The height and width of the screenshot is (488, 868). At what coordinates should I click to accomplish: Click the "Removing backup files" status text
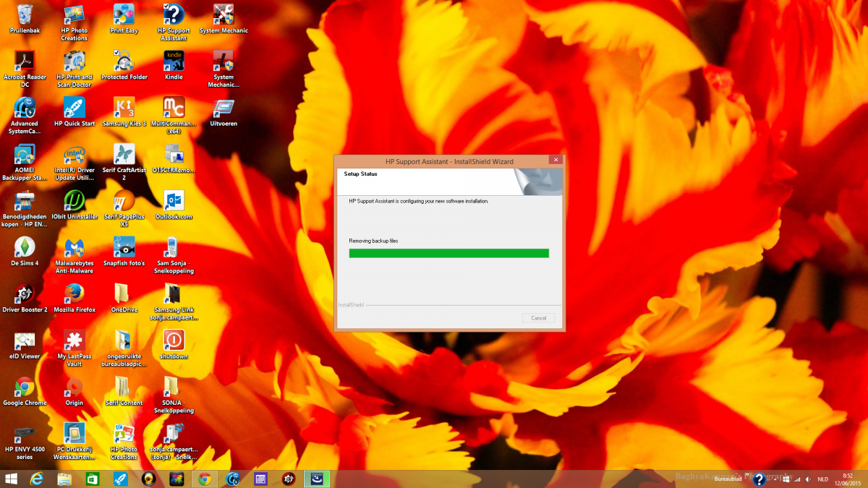tap(373, 241)
